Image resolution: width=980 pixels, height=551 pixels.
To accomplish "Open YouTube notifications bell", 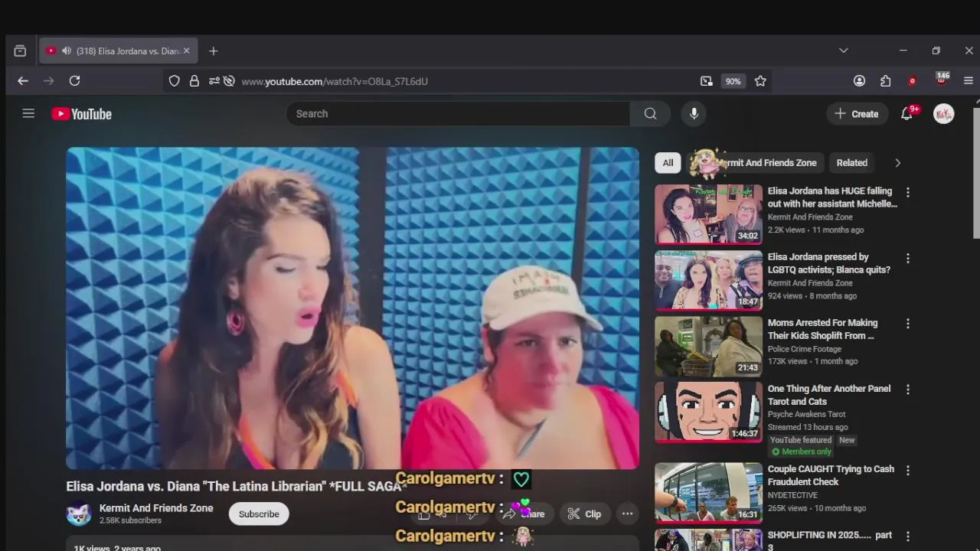I will 906,113.
